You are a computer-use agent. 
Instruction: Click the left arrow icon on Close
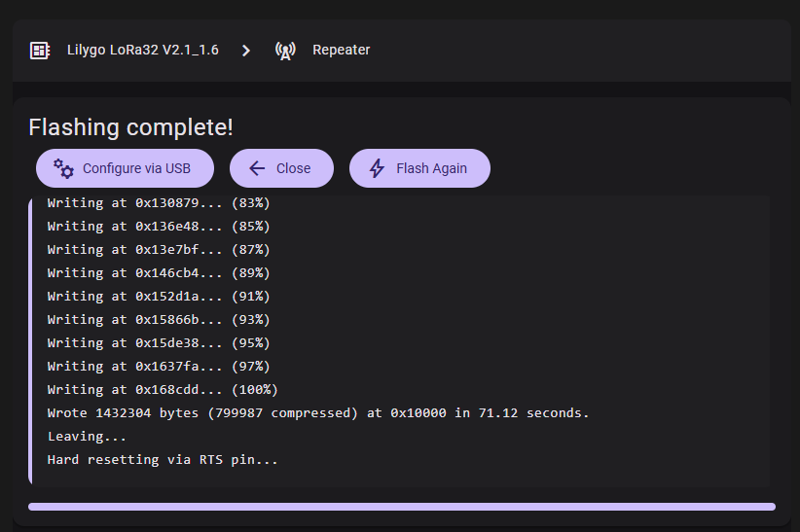coord(257,168)
